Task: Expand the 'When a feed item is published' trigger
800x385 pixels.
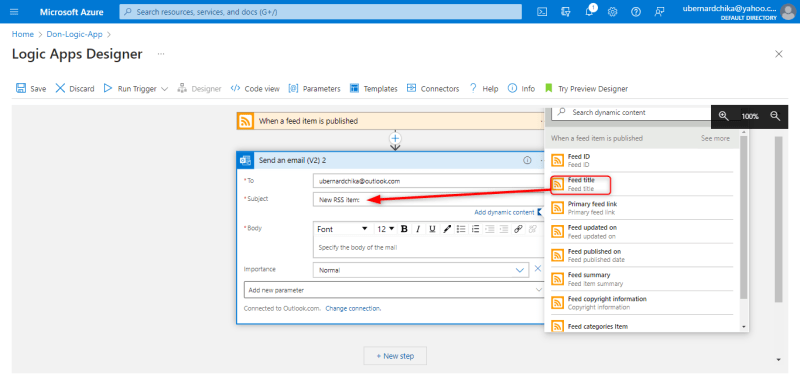Action: (x=390, y=121)
